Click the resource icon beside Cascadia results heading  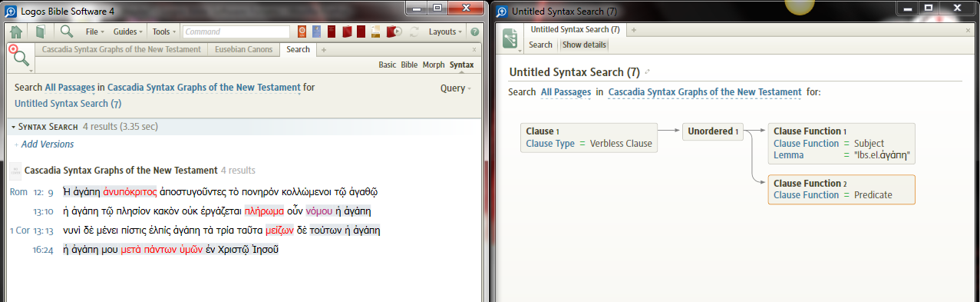click(15, 171)
